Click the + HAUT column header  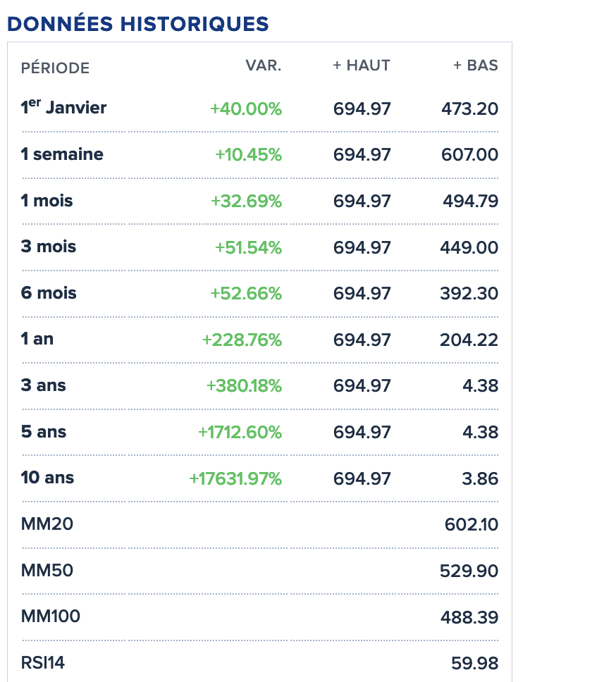click(362, 66)
